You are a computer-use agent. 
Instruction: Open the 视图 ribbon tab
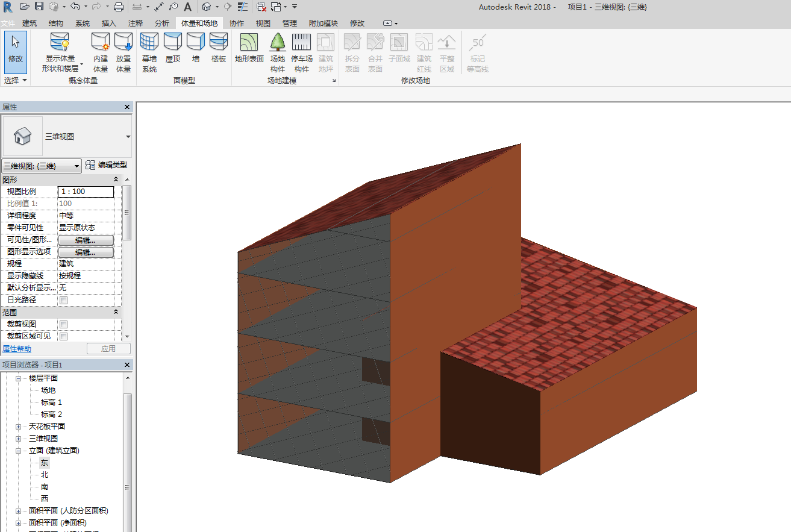[263, 23]
